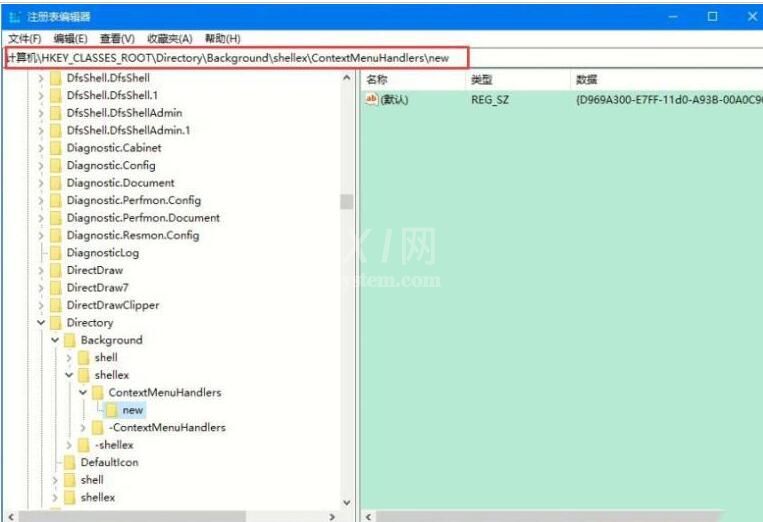This screenshot has height=522, width=763.
Task: Click the tree pane scroll up arrow
Action: click(346, 77)
